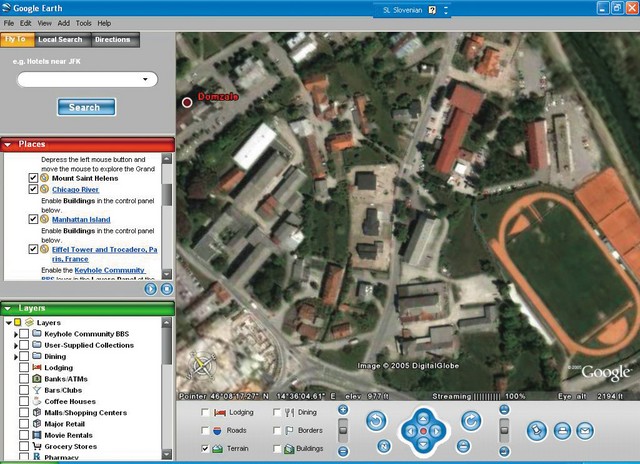Pan map left arrow
640x464 pixels.
click(410, 431)
